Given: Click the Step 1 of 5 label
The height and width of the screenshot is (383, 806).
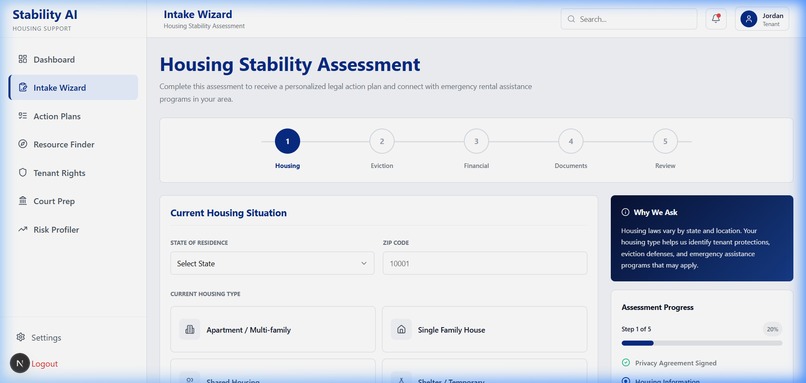Looking at the screenshot, I should 636,329.
